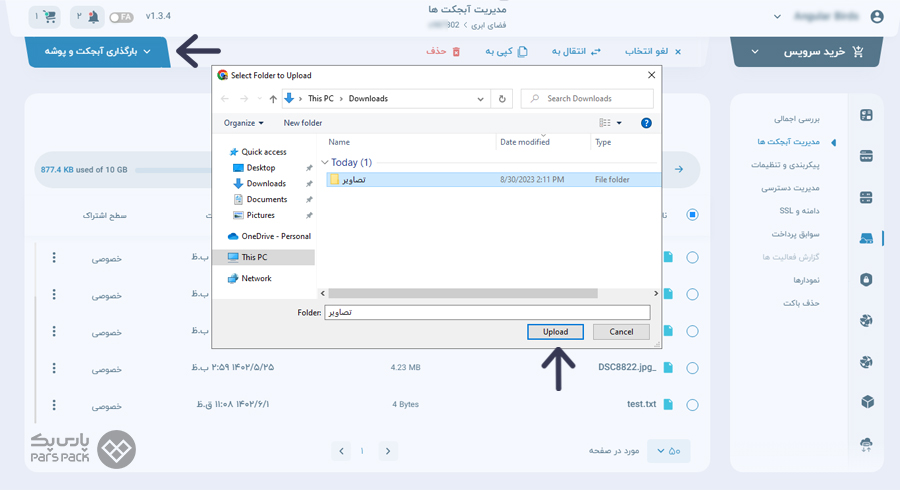The width and height of the screenshot is (900, 490).
Task: Open مدیریت دسترسی in the sidebar
Action: pos(790,188)
